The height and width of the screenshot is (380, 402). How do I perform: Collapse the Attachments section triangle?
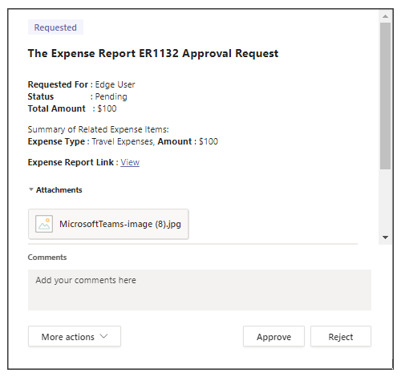[31, 190]
